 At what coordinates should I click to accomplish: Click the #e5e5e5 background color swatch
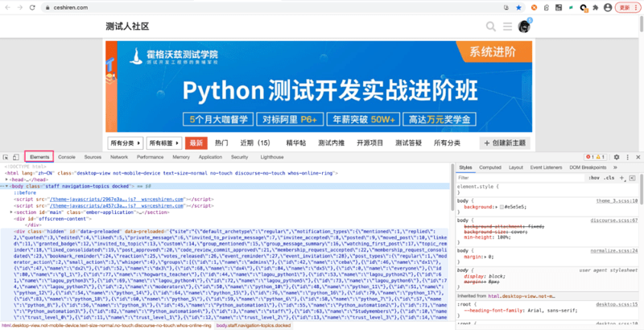502,208
